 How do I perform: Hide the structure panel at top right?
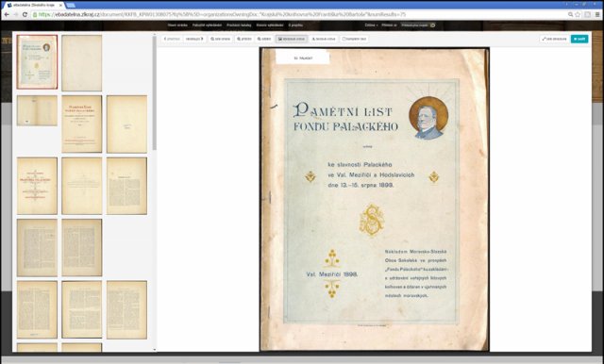click(554, 39)
